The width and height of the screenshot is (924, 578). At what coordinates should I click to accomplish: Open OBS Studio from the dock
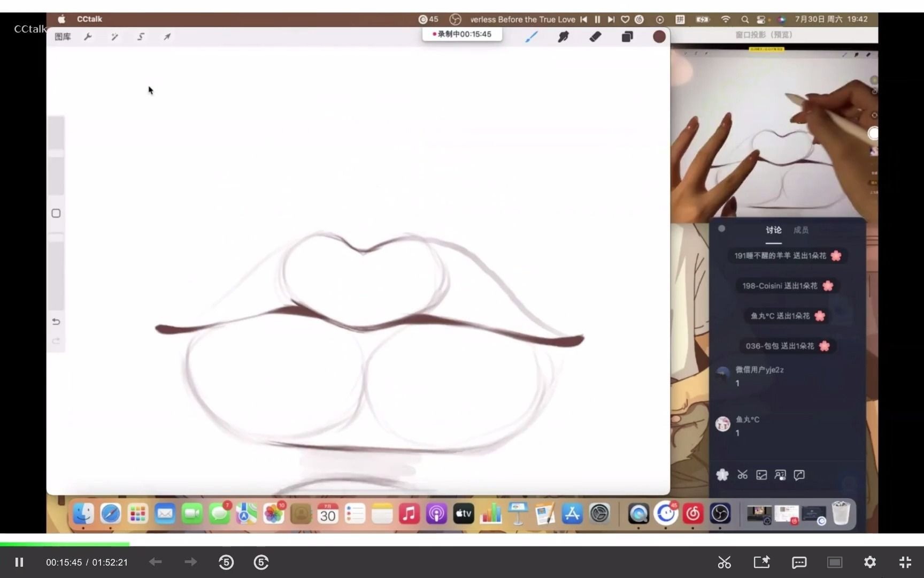click(x=720, y=514)
